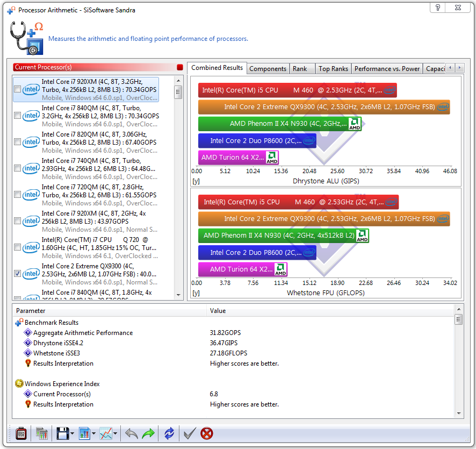Viewport: 476px width, 449px height.
Task: Switch to the Combined Results tab
Action: (x=217, y=68)
